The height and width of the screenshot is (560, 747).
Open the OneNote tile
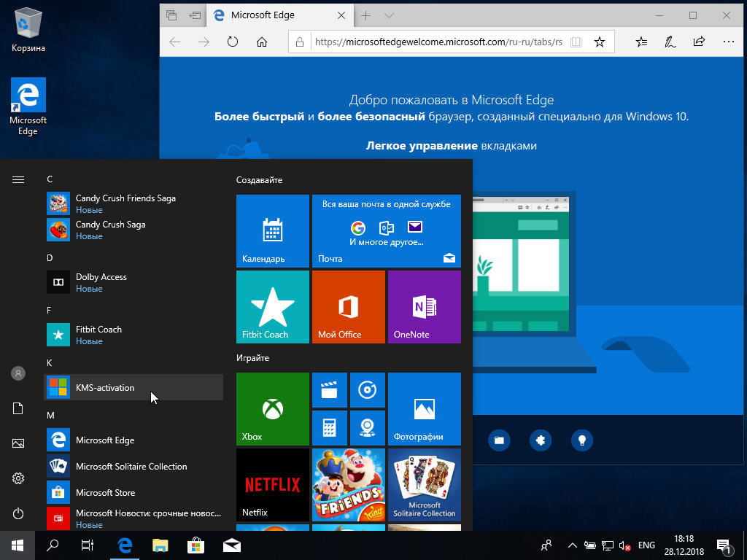coord(424,307)
